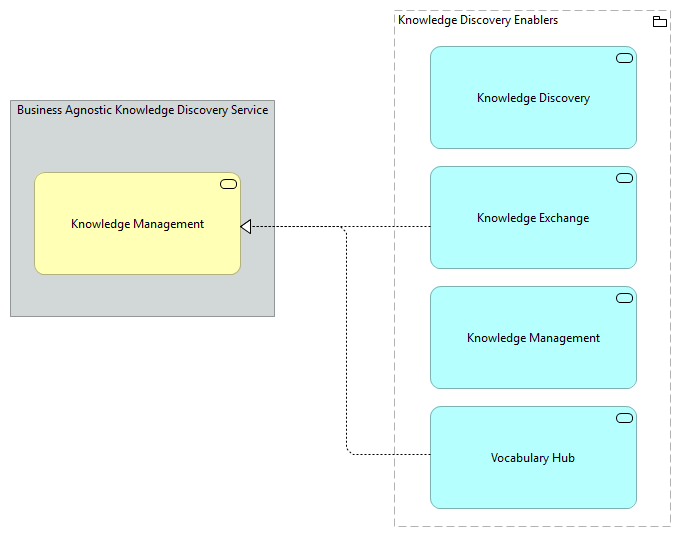Select Business Agnostic Knowledge Discovery Service title
Image resolution: width=681 pixels, height=537 pixels.
pyautogui.click(x=142, y=110)
